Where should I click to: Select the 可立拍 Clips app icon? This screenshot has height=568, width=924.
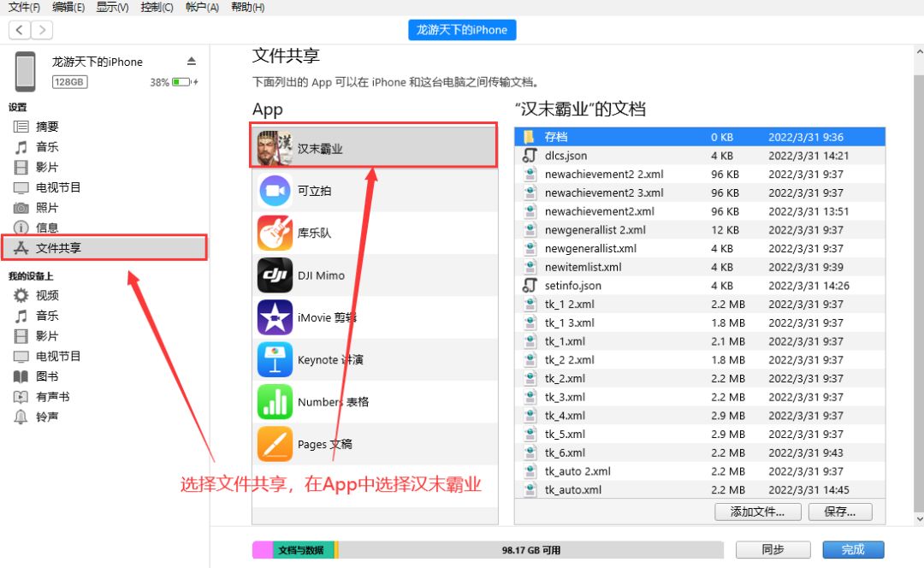click(x=275, y=190)
